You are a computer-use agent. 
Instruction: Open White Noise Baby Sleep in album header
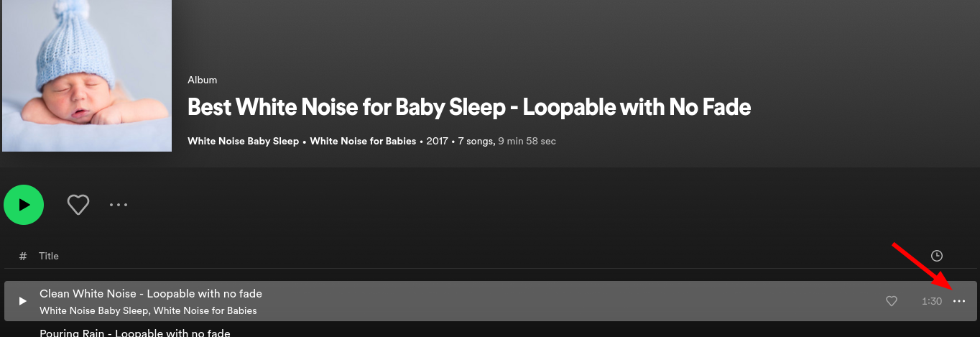tap(243, 141)
